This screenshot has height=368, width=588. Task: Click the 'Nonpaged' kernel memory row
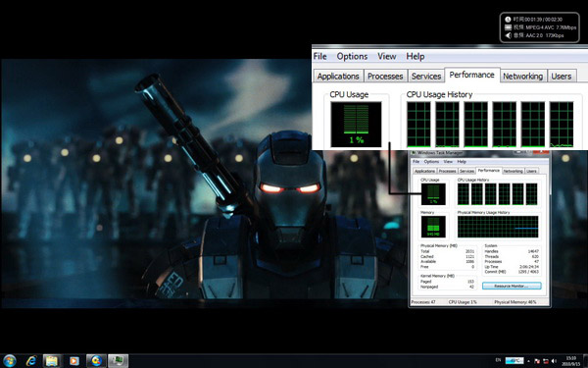coord(448,287)
